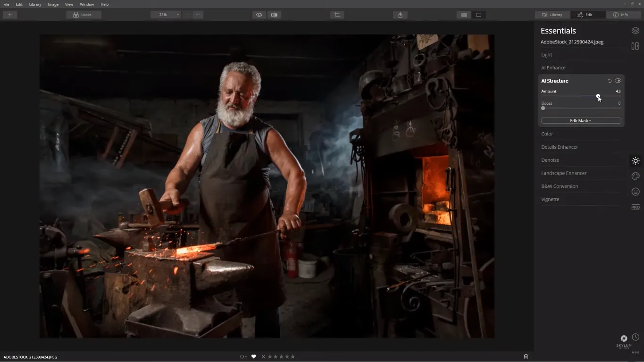
Task: Open the Edit Mask dropdown
Action: pyautogui.click(x=581, y=121)
